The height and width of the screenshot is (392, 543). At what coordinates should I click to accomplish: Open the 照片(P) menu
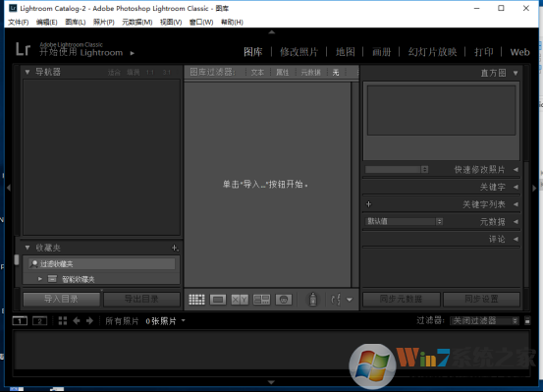pos(104,23)
